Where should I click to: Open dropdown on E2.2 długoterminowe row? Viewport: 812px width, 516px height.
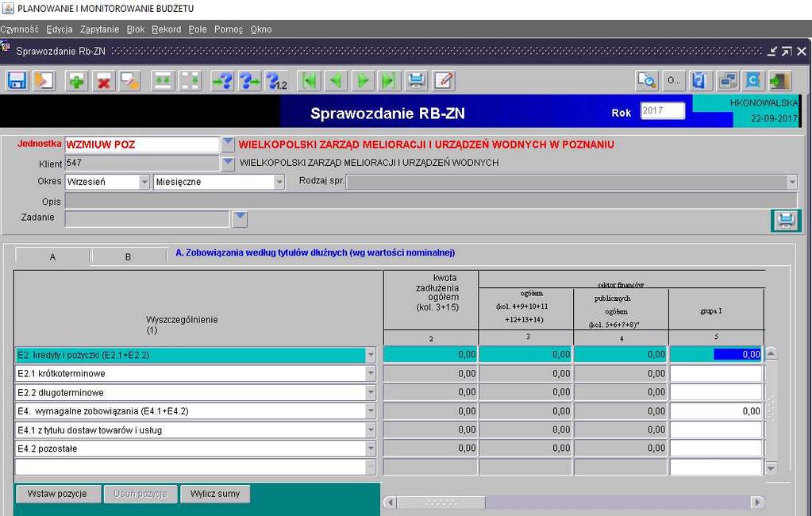pyautogui.click(x=371, y=392)
